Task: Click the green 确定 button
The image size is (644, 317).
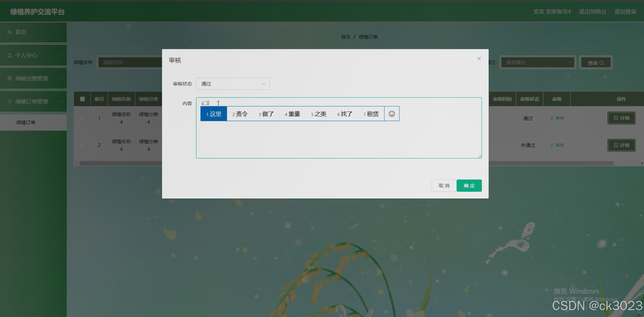Action: (x=469, y=186)
